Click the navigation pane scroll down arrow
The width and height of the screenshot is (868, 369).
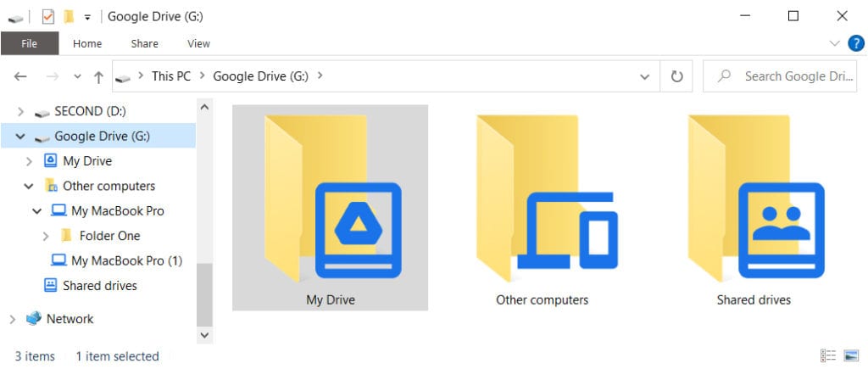tap(204, 335)
